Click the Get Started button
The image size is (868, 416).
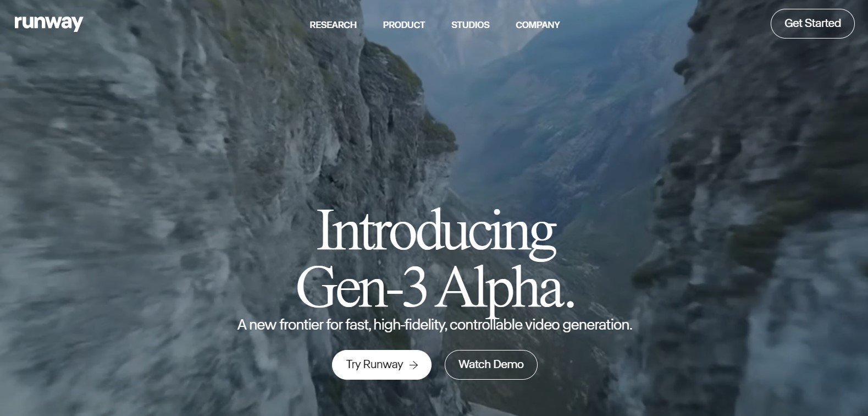coord(812,24)
